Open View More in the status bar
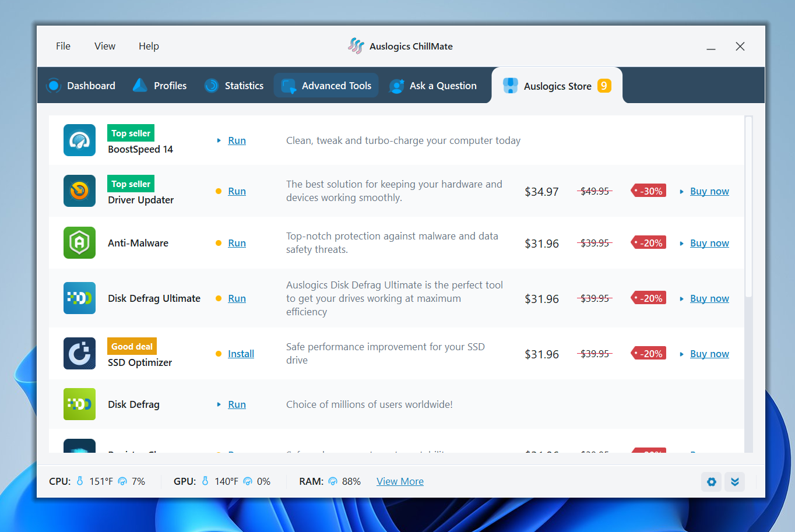Viewport: 795px width, 532px height. click(x=400, y=481)
